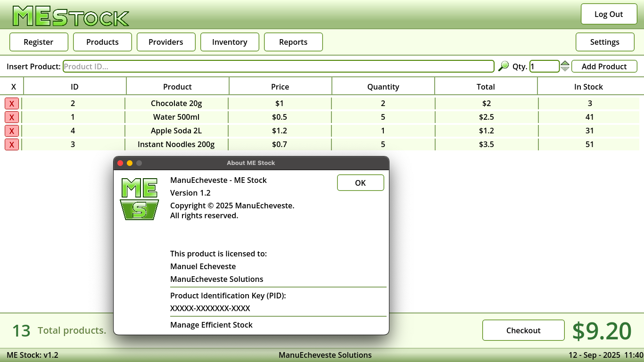Screen dimensions: 644x362
Task: Focus the Product ID input field
Action: coord(278,66)
